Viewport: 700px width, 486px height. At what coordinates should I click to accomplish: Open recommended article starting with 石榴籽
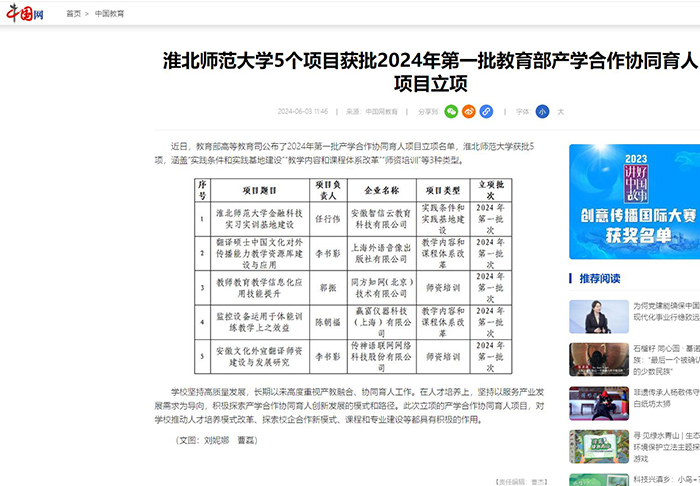(x=665, y=353)
